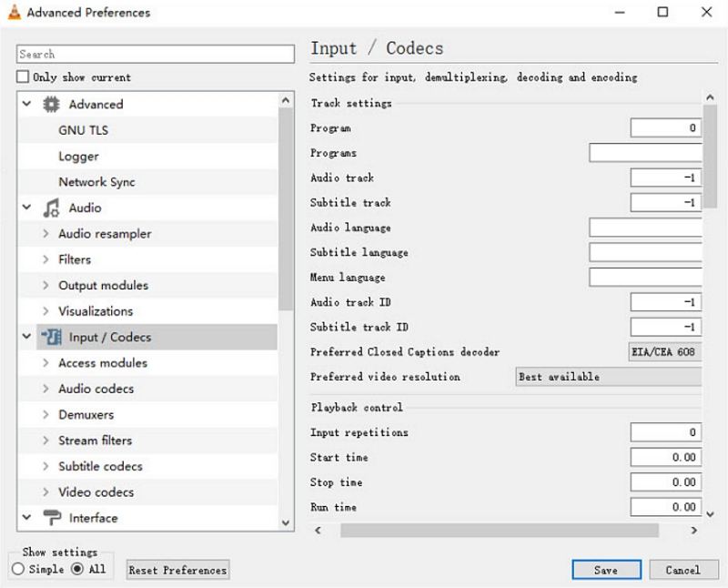Click the settings horizontal scroll right arrow
728x588 pixels.
[694, 530]
